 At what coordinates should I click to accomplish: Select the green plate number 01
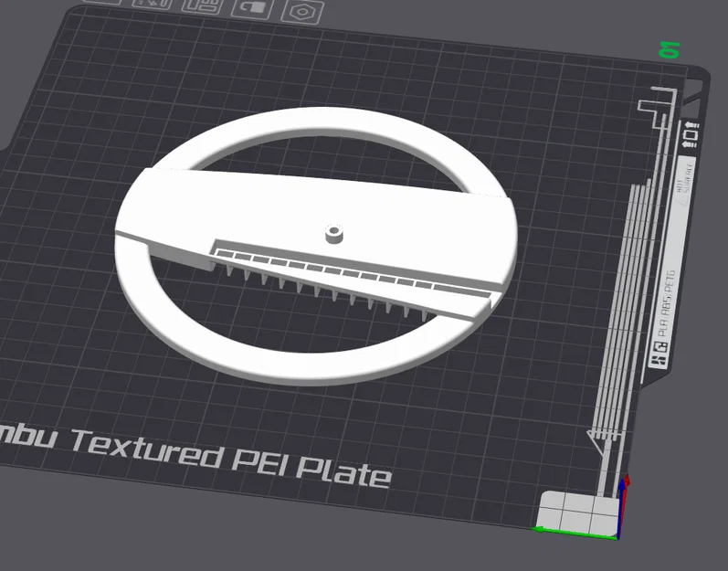coord(670,49)
